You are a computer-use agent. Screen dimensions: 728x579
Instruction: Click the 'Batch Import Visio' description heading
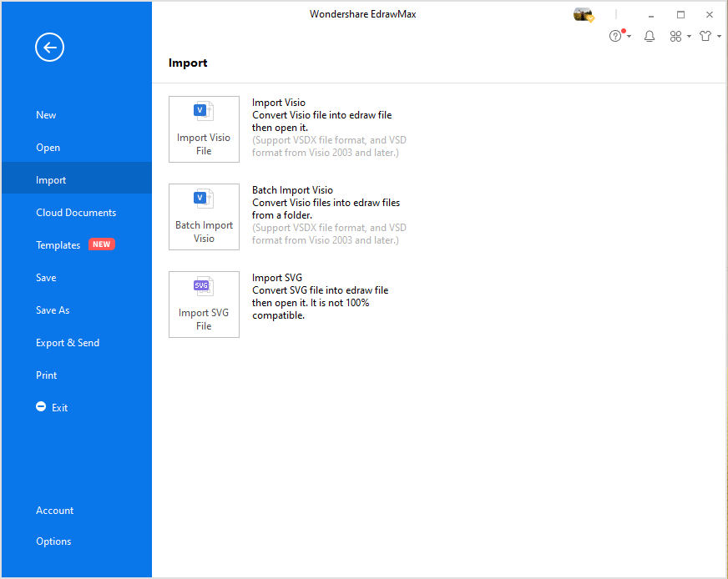pos(292,190)
